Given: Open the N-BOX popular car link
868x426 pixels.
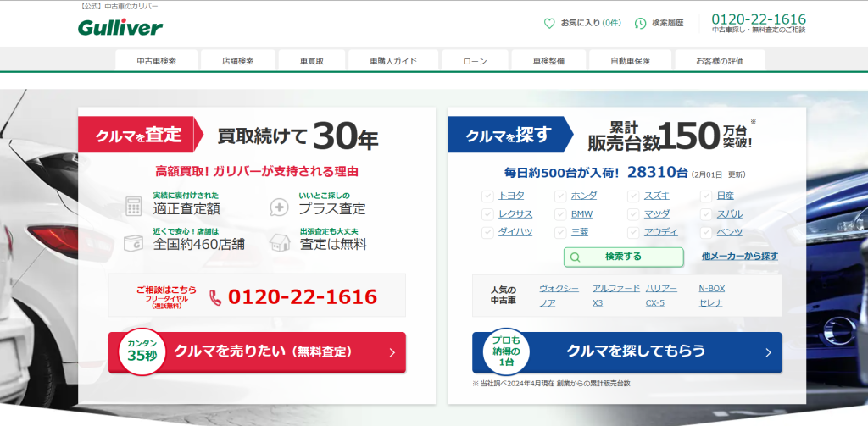Looking at the screenshot, I should pos(712,289).
